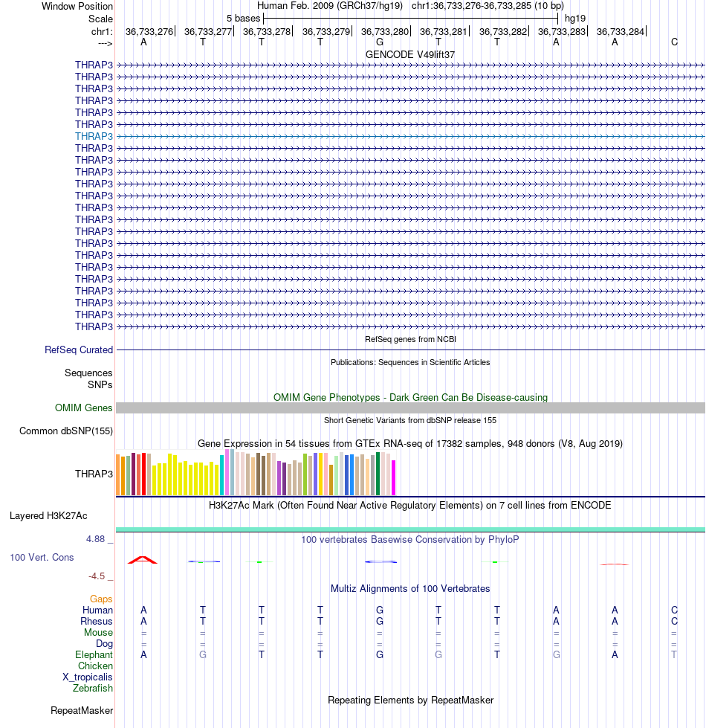This screenshot has width=706, height=728.
Task: Click the OMIM Gene Phenotypes track title
Action: [x=410, y=397]
